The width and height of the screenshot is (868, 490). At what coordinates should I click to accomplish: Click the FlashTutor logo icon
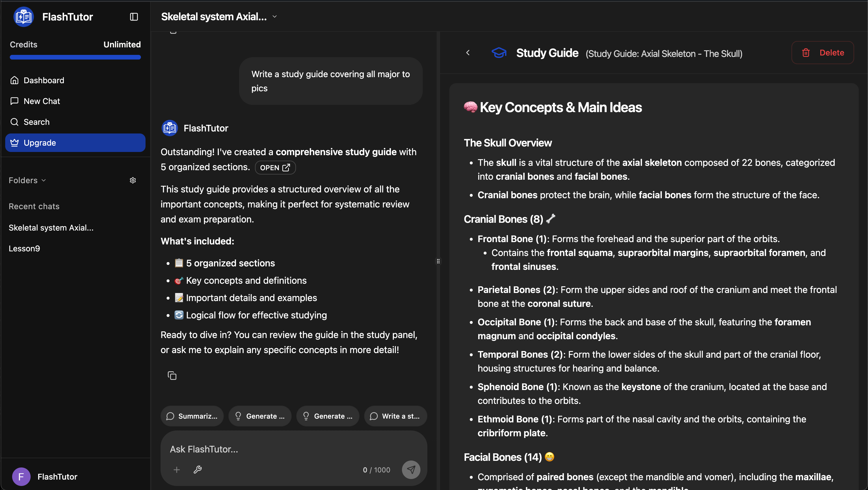point(24,17)
